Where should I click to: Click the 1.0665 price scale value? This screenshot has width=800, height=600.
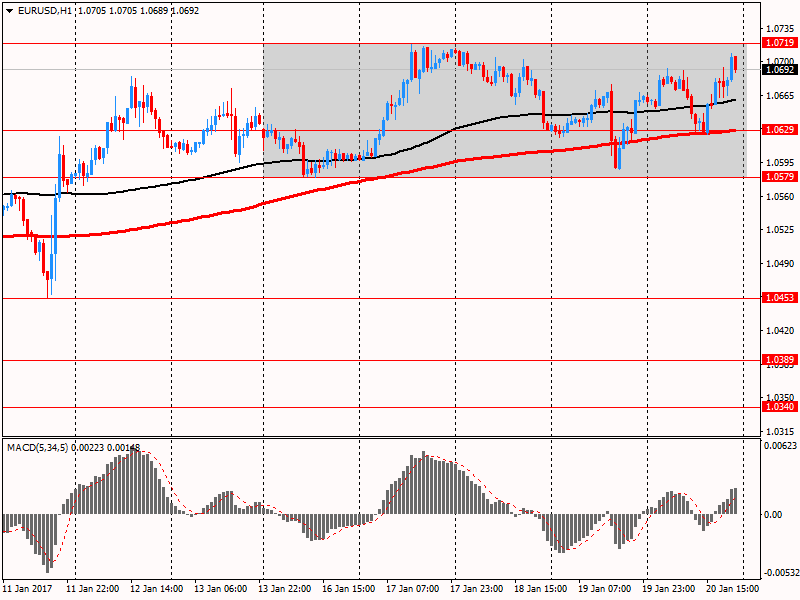click(780, 96)
